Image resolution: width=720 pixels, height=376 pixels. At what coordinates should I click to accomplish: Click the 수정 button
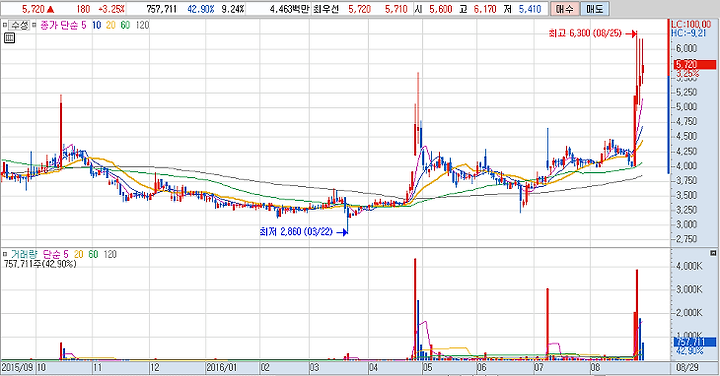(20, 25)
